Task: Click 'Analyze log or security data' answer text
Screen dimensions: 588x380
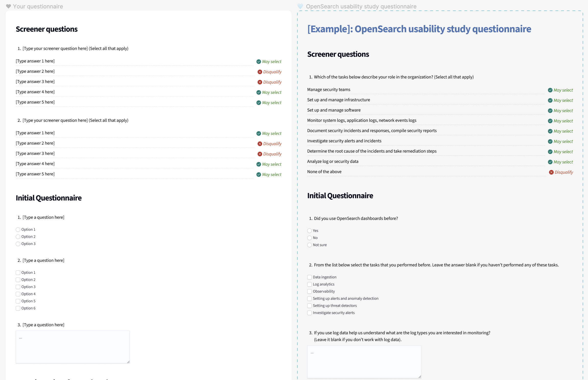Action: 333,161
